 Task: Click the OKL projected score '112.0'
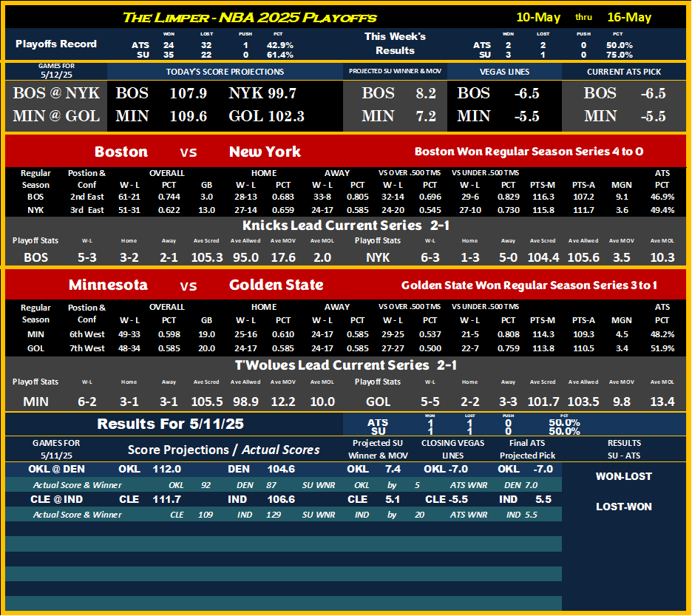click(x=167, y=469)
